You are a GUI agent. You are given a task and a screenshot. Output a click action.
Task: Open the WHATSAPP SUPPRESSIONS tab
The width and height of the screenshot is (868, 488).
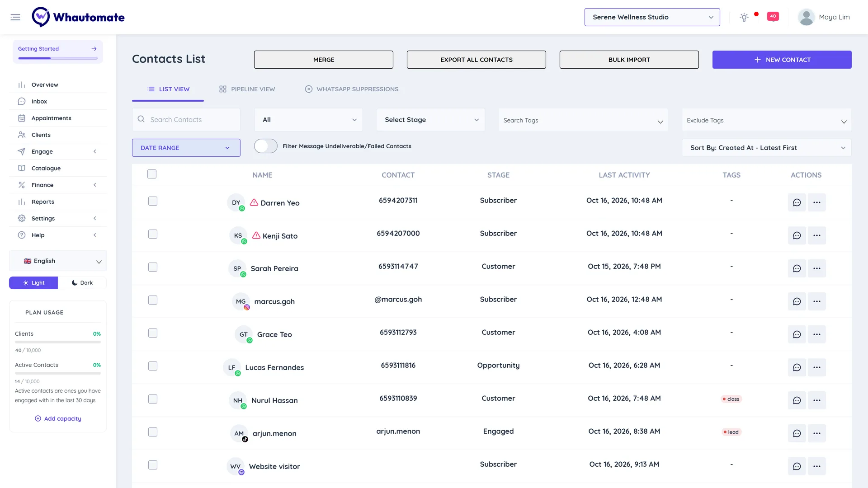tap(352, 89)
